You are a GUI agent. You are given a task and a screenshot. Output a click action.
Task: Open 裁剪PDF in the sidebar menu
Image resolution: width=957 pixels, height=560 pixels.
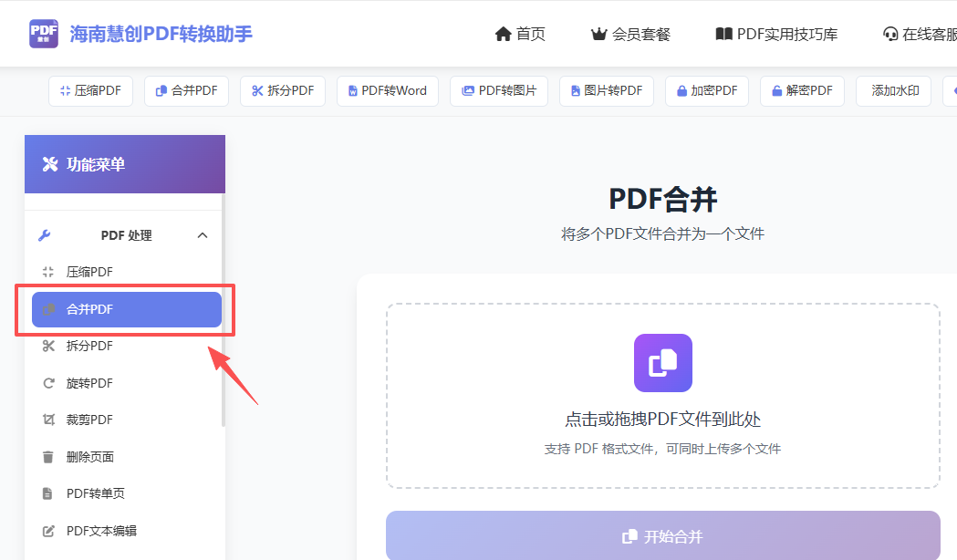coord(126,420)
